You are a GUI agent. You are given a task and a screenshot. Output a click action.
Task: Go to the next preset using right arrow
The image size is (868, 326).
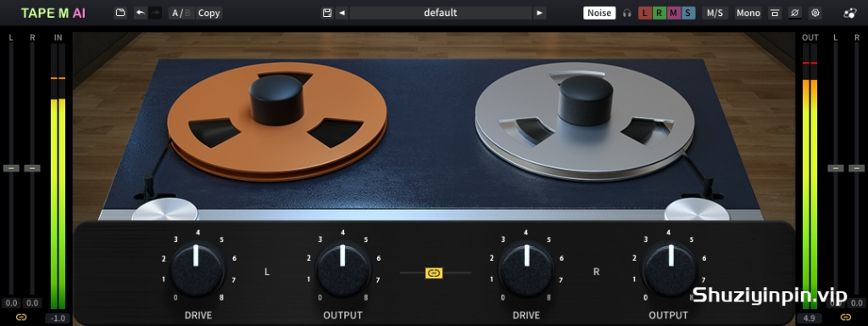pyautogui.click(x=540, y=13)
